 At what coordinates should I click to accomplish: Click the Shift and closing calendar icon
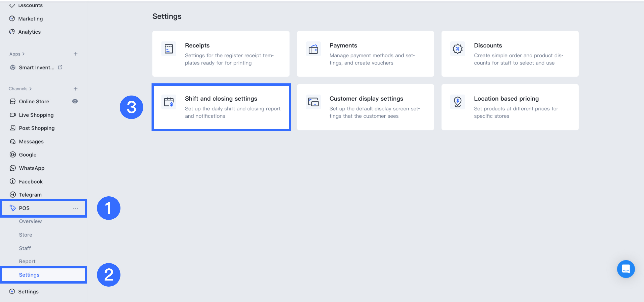pyautogui.click(x=169, y=102)
